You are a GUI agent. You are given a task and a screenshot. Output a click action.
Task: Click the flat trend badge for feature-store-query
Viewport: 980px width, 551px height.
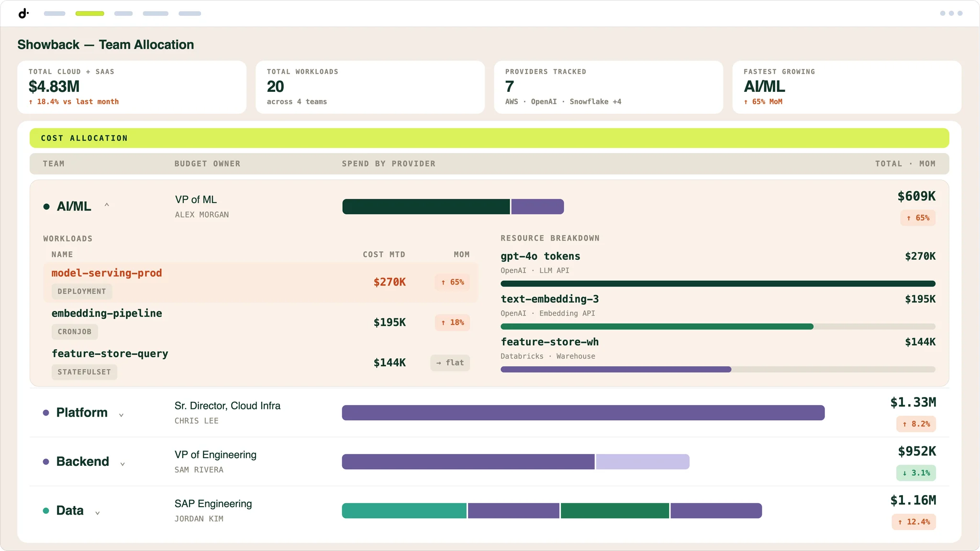[450, 363]
